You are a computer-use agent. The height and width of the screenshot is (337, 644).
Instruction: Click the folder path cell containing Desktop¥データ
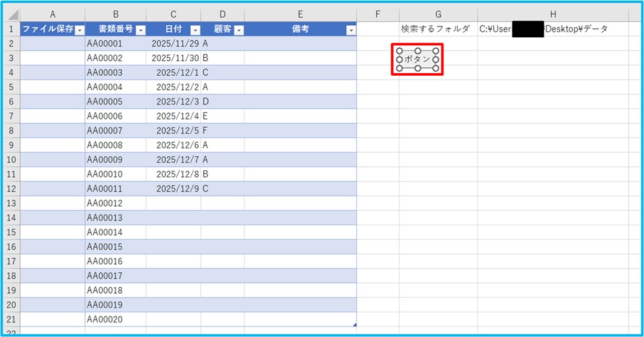coord(553,29)
